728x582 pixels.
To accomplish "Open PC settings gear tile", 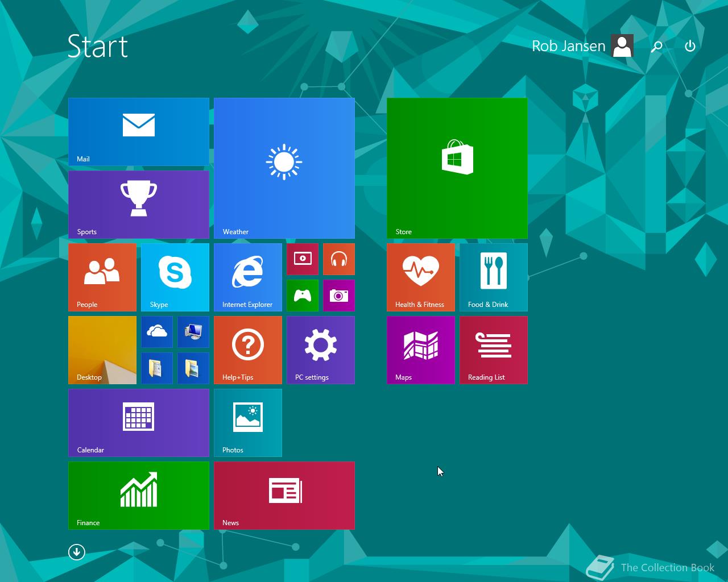I will point(321,350).
